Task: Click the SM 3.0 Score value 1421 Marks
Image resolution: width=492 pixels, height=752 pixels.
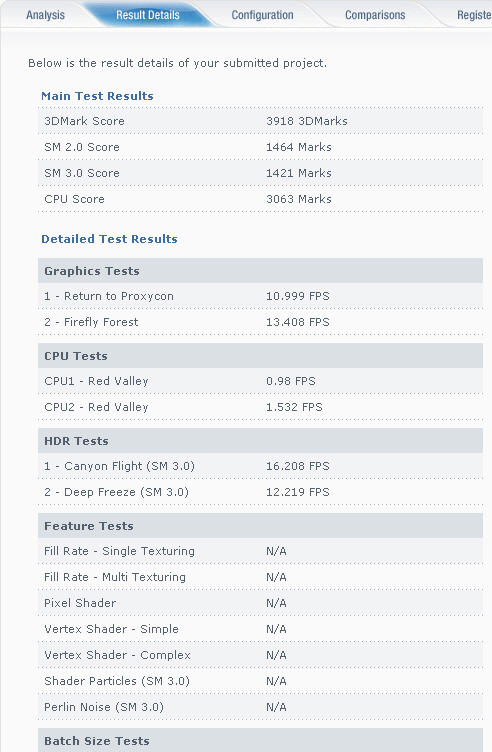Action: [x=299, y=173]
